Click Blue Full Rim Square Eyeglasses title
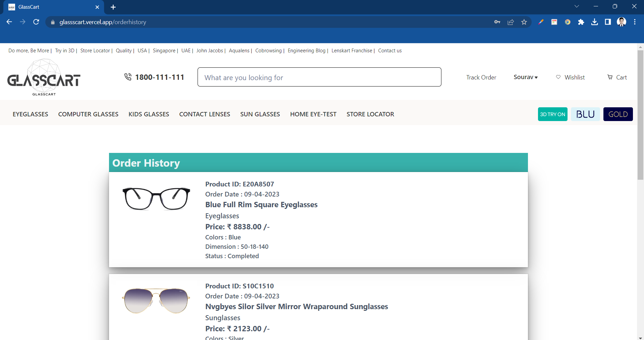The height and width of the screenshot is (340, 644). (x=261, y=205)
